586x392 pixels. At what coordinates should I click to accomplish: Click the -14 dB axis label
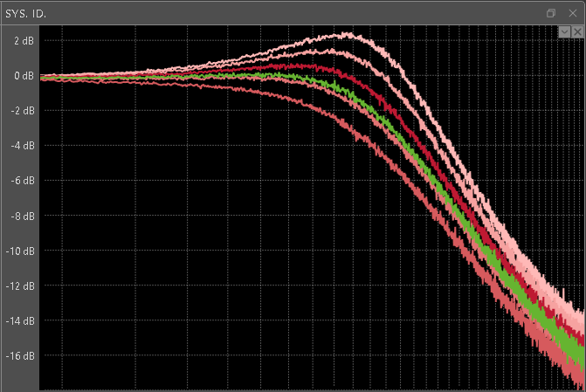20,321
